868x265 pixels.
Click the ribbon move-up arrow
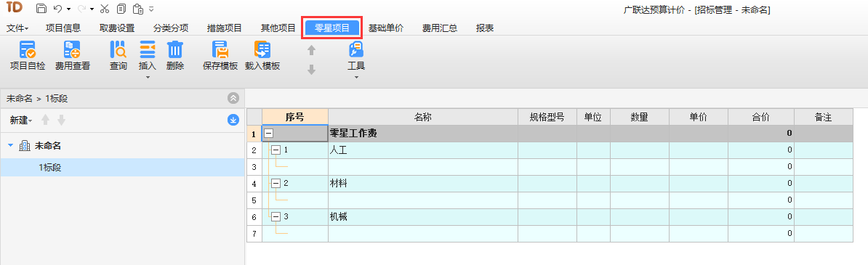(312, 50)
